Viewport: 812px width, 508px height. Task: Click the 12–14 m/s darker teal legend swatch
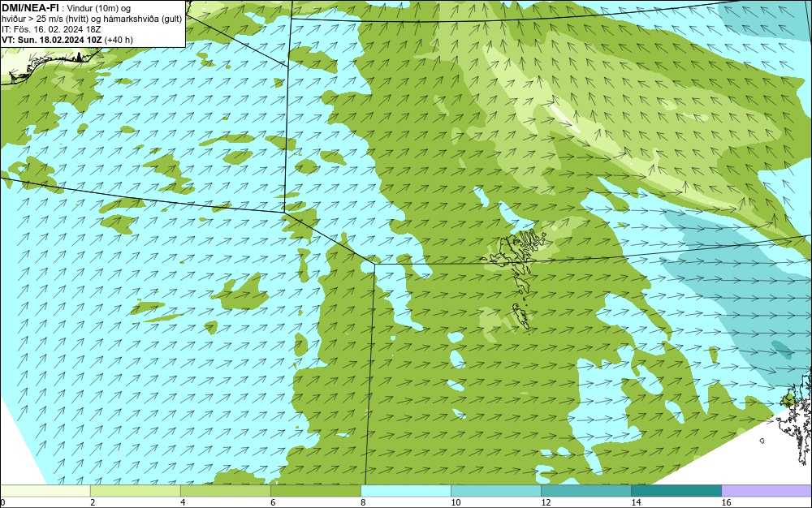585,491
